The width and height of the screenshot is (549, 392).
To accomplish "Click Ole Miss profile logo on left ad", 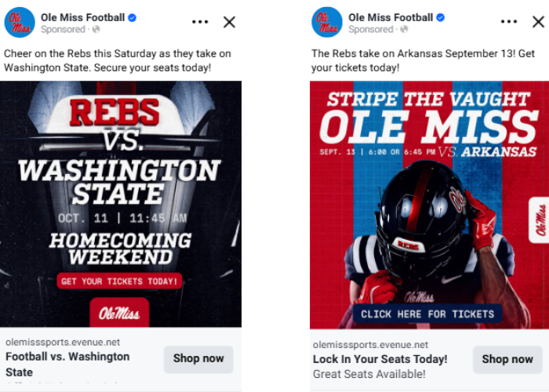I will coord(20,22).
